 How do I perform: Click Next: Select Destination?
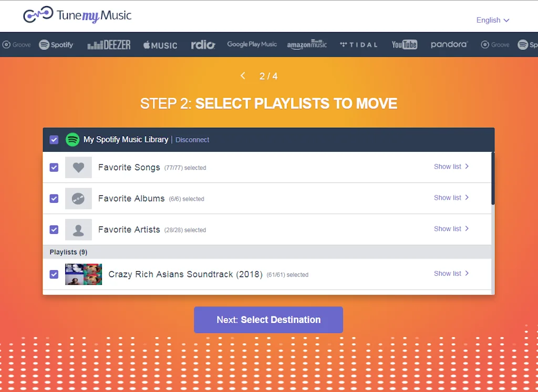(268, 319)
